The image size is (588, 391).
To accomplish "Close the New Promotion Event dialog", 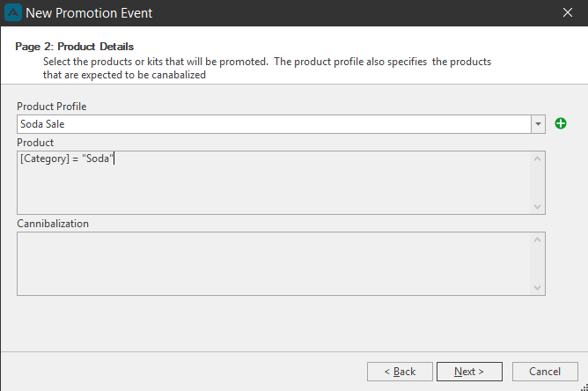I will pos(568,12).
